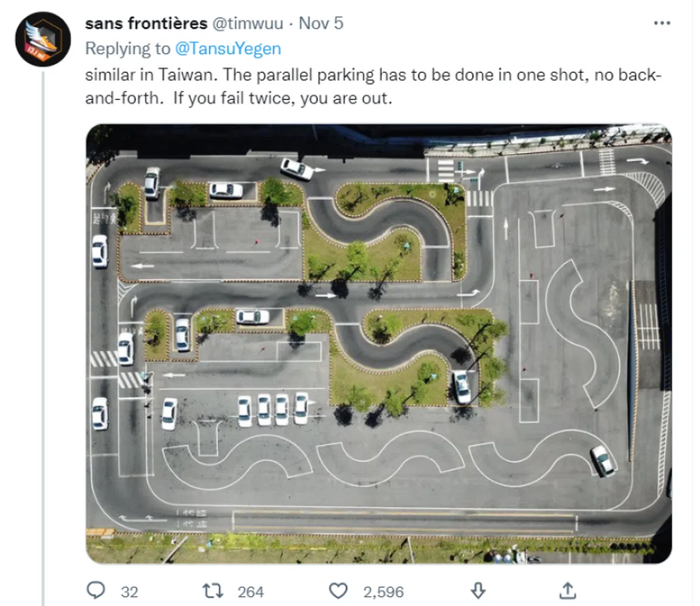
Task: Click the @timwuu handle
Action: coord(247,23)
